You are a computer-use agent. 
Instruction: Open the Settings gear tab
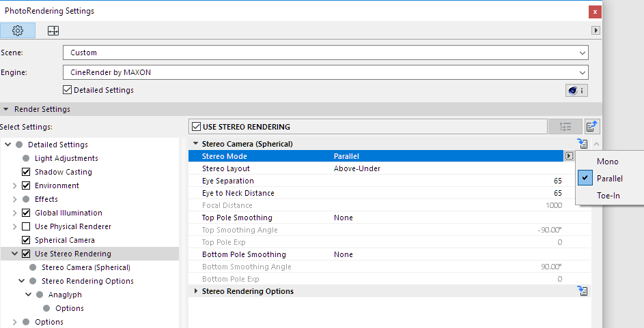[x=18, y=30]
